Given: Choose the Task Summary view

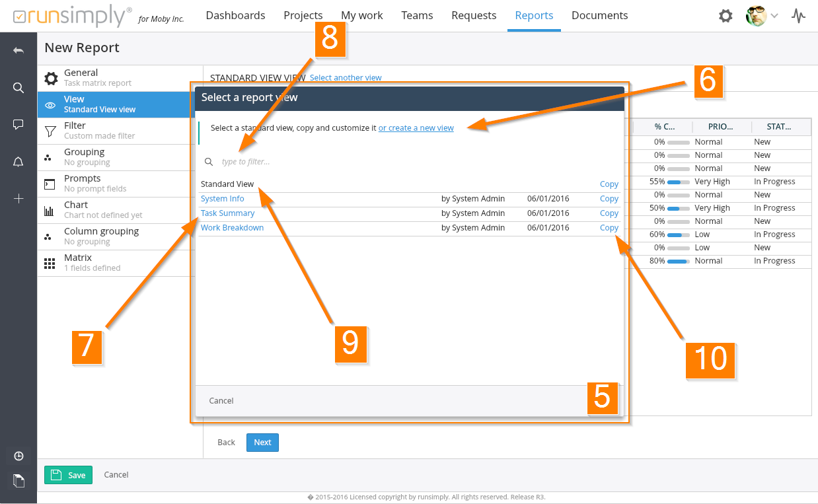Looking at the screenshot, I should [x=227, y=213].
